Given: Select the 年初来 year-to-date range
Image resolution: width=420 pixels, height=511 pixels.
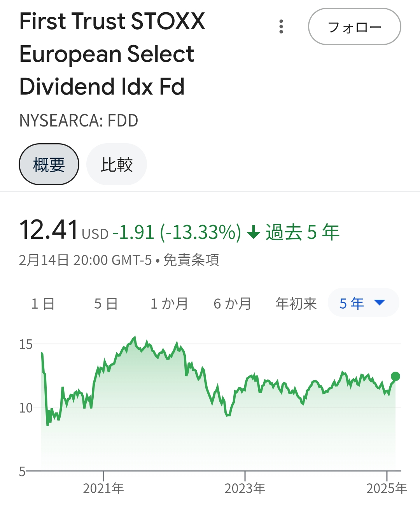Looking at the screenshot, I should coord(296,304).
